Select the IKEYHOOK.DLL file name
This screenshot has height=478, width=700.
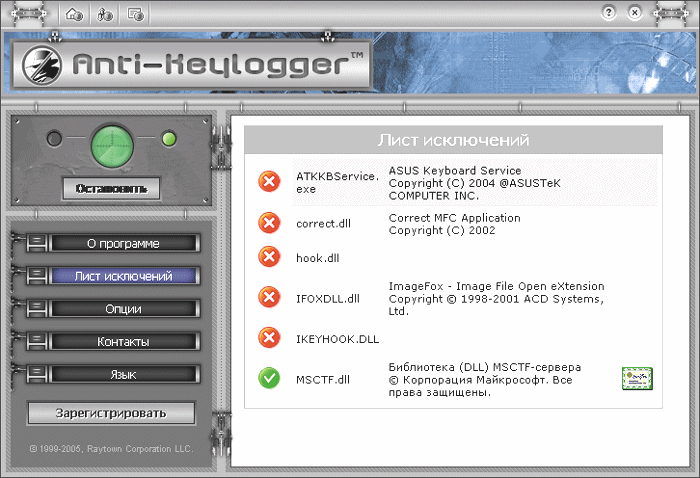(x=338, y=339)
